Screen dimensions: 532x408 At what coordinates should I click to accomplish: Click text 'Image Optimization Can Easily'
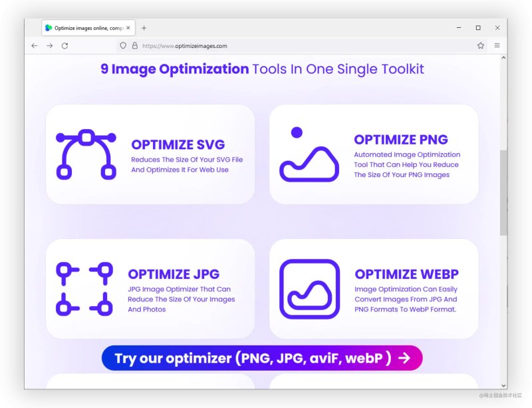[406, 289]
